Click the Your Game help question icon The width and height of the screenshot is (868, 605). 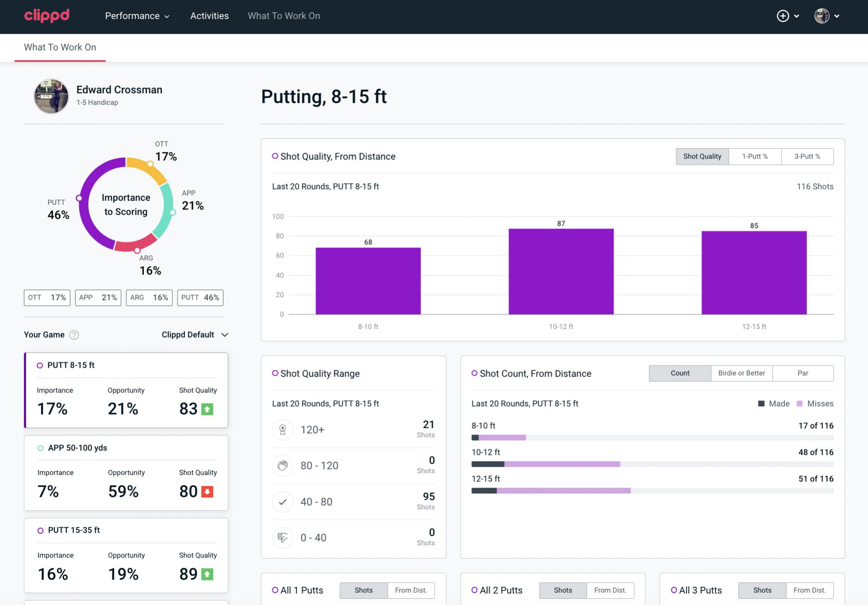pos(74,335)
